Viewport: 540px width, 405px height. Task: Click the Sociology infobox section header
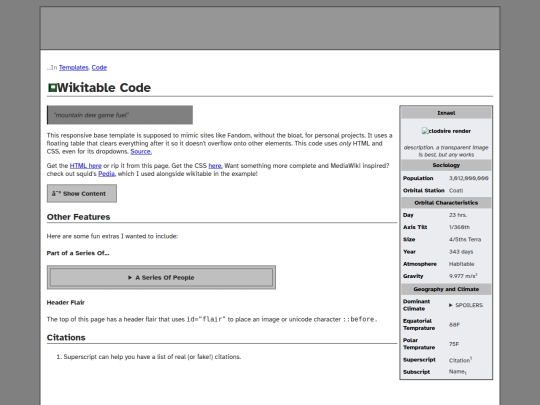coord(446,165)
